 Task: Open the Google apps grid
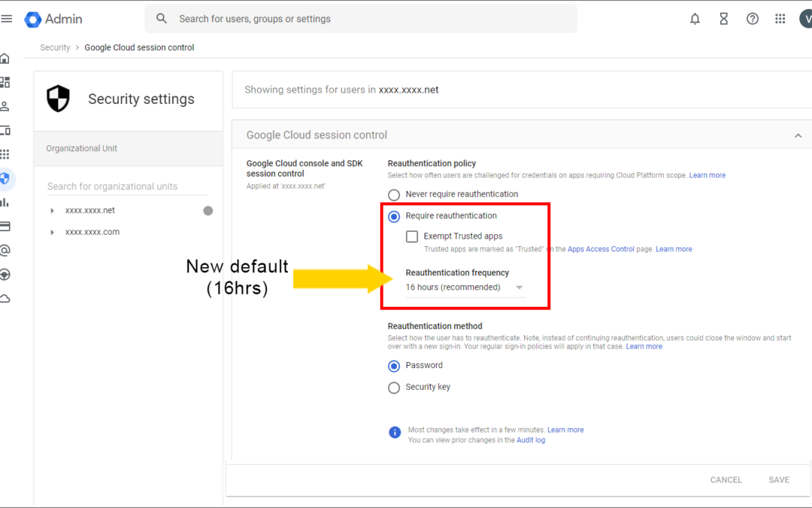[x=780, y=19]
